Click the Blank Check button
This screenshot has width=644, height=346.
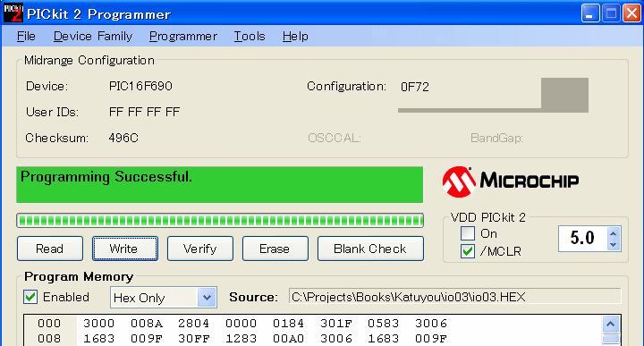pos(370,249)
